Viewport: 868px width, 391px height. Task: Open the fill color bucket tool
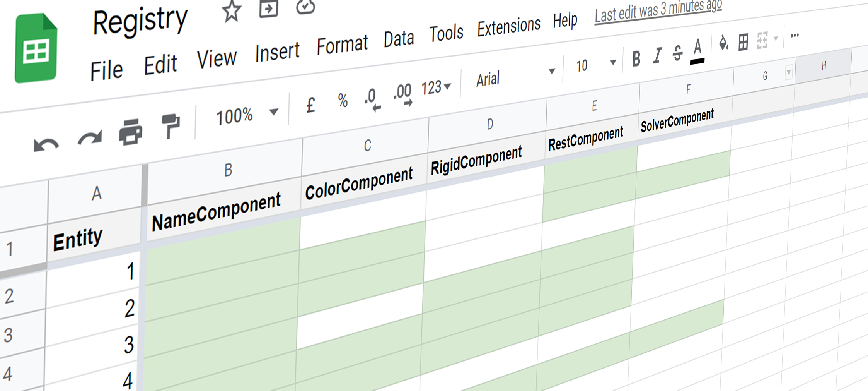[723, 43]
